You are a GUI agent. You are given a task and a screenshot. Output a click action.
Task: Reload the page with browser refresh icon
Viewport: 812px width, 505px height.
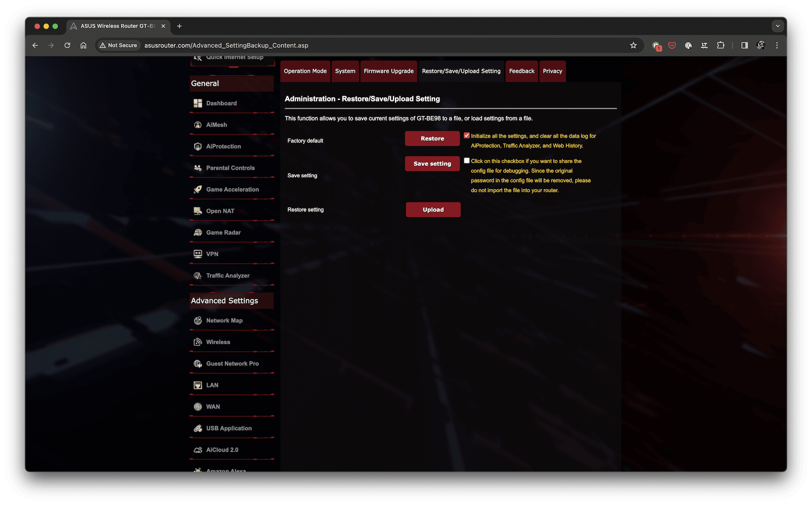click(x=67, y=45)
